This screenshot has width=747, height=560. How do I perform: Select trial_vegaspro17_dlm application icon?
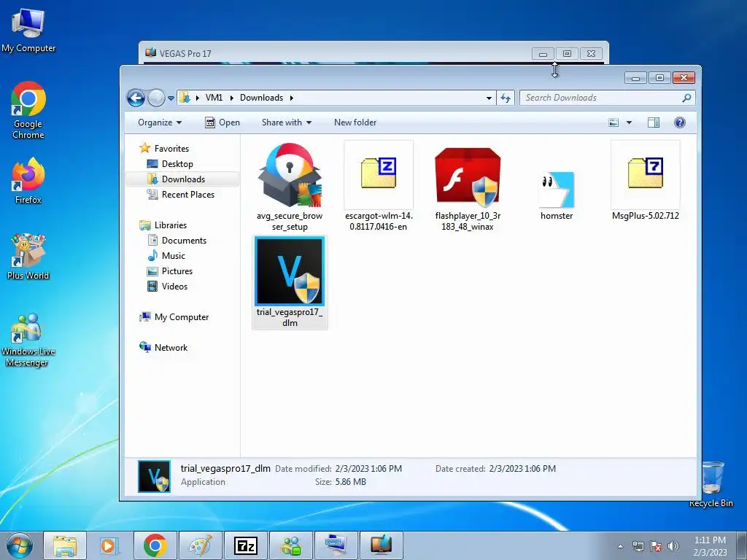(290, 271)
